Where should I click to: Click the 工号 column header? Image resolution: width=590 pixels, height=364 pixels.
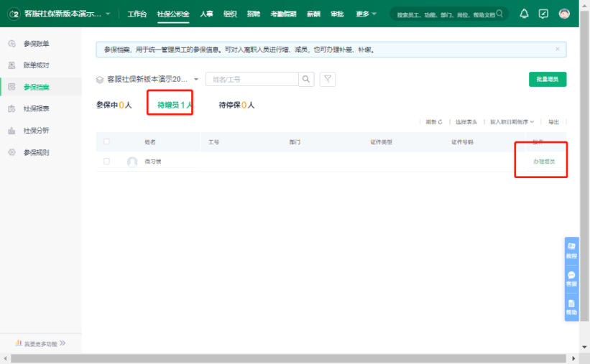coord(213,142)
